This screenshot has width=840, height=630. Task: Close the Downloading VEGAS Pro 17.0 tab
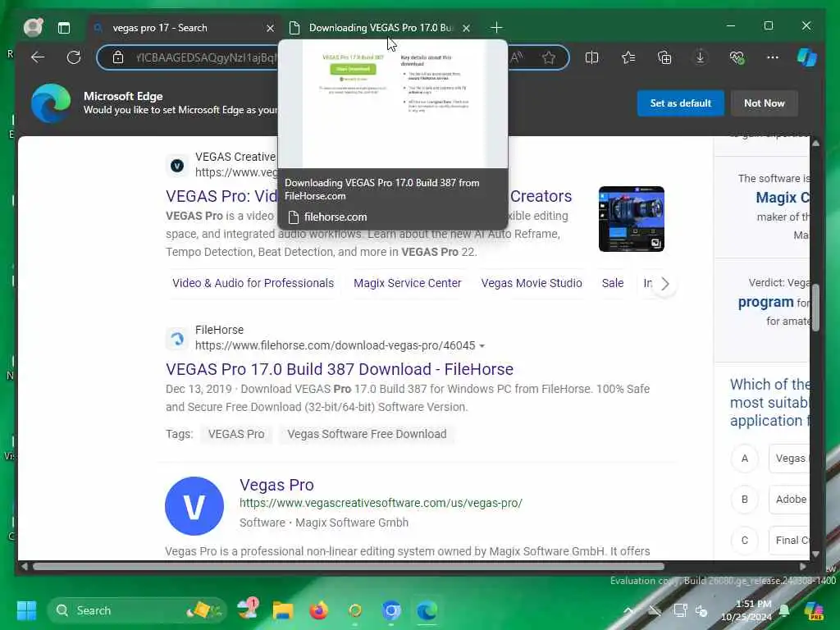(466, 29)
